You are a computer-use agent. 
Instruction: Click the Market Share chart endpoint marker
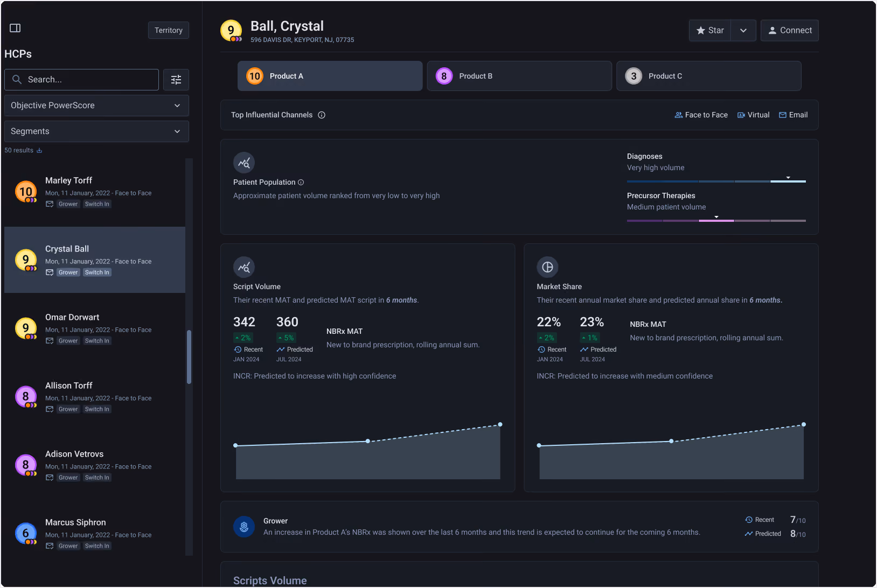click(804, 425)
